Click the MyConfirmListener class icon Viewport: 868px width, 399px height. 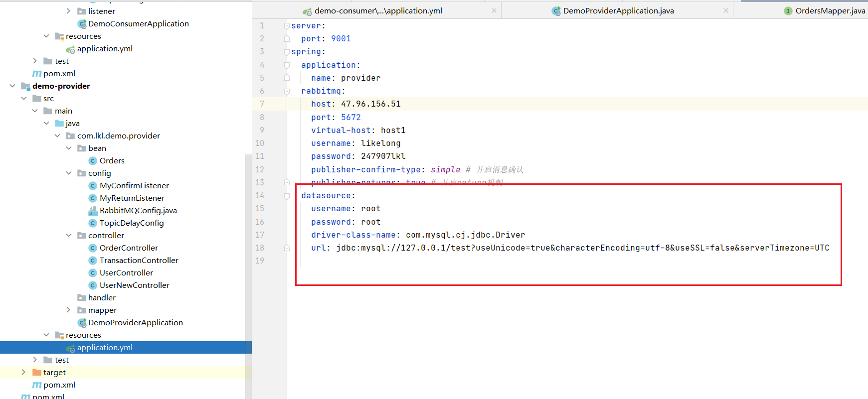(93, 186)
